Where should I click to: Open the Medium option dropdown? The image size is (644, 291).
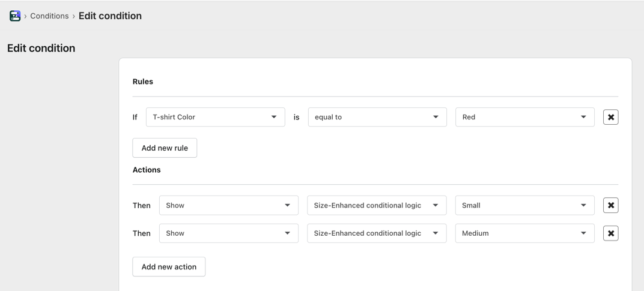[x=524, y=233]
